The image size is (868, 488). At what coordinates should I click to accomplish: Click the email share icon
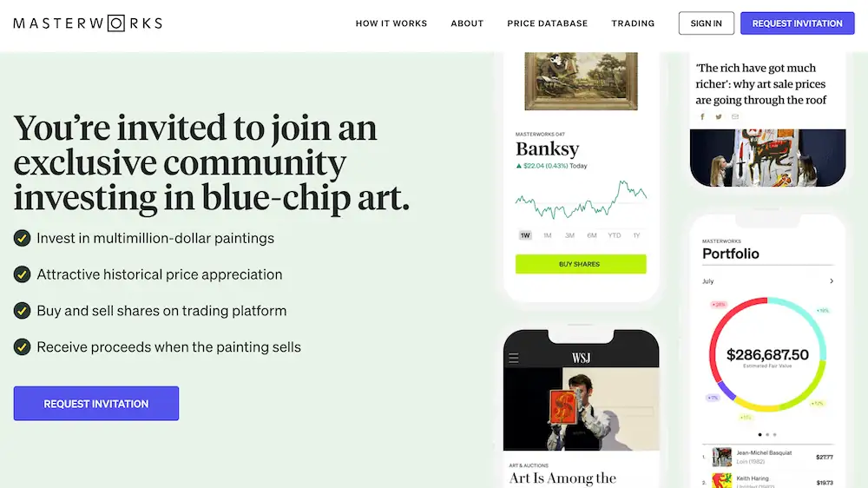point(735,116)
